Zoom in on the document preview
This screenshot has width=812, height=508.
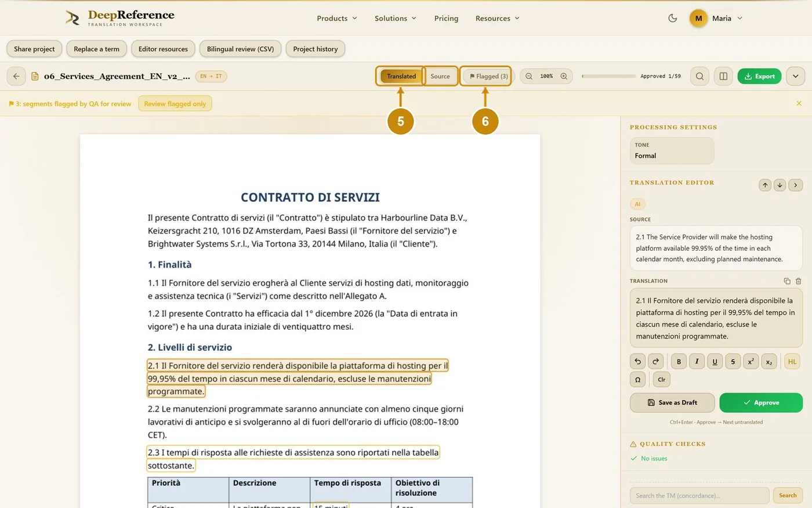click(x=564, y=76)
